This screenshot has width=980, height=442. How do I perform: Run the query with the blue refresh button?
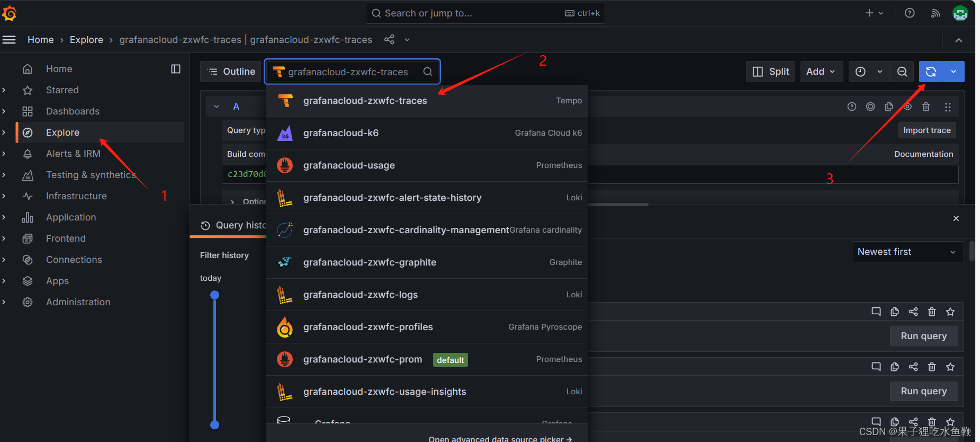[931, 72]
